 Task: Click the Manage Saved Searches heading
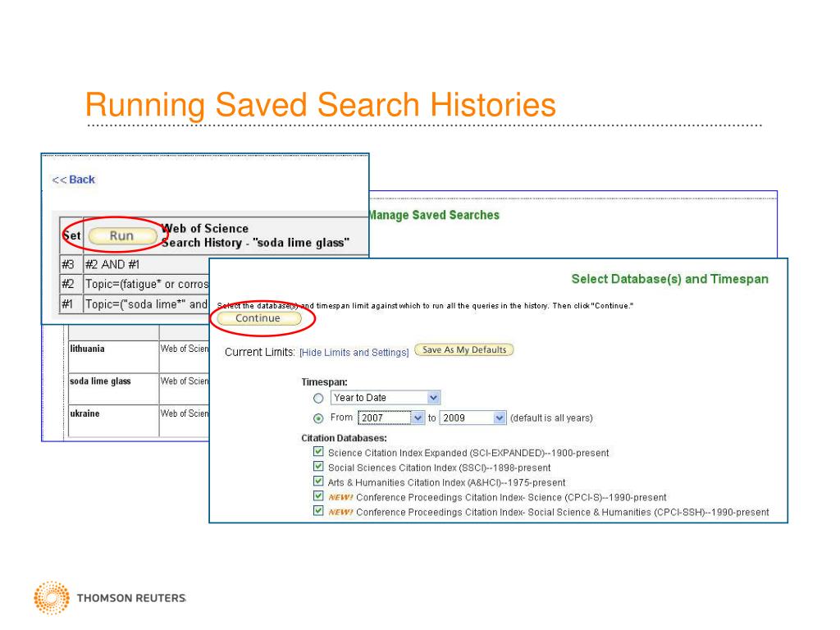point(435,216)
